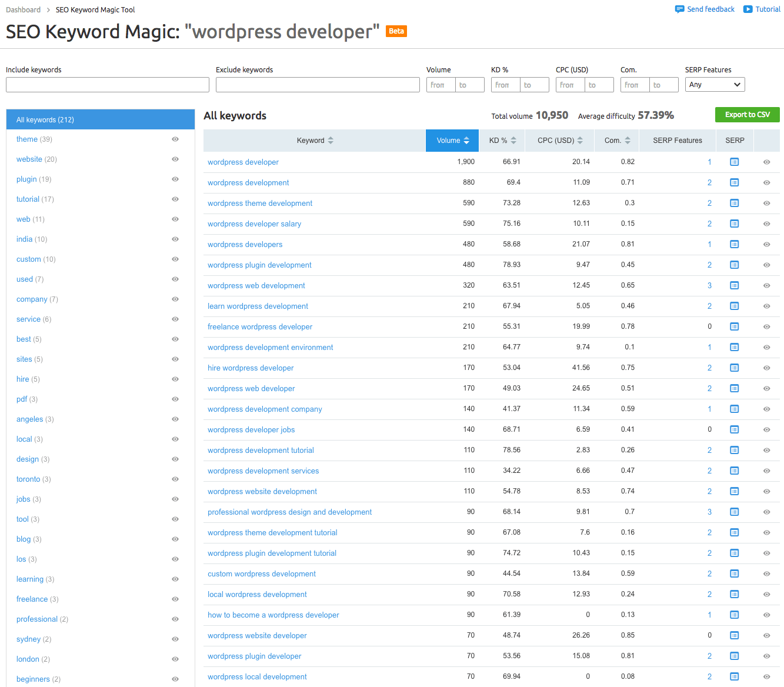
Task: Click the Include keywords input field
Action: tap(108, 85)
